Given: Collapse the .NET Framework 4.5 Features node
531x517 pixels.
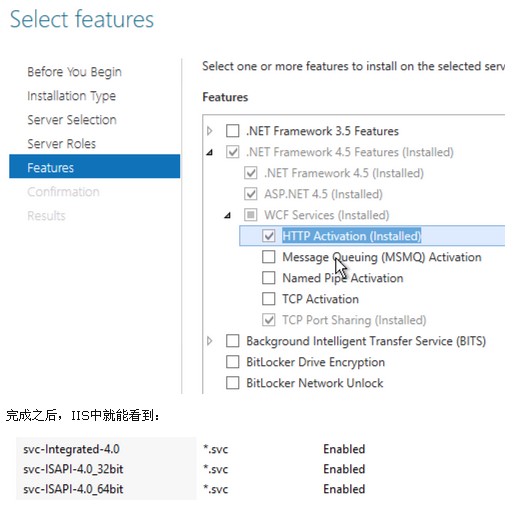Looking at the screenshot, I should point(210,153).
